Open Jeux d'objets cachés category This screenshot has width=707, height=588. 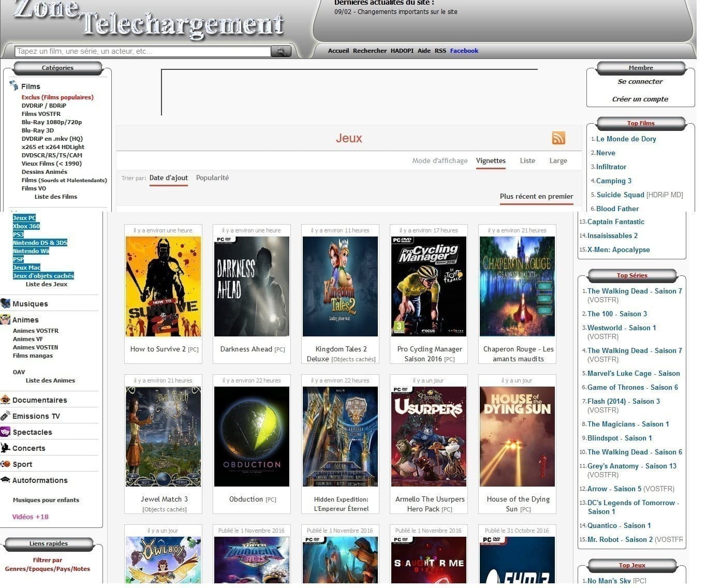click(x=43, y=276)
